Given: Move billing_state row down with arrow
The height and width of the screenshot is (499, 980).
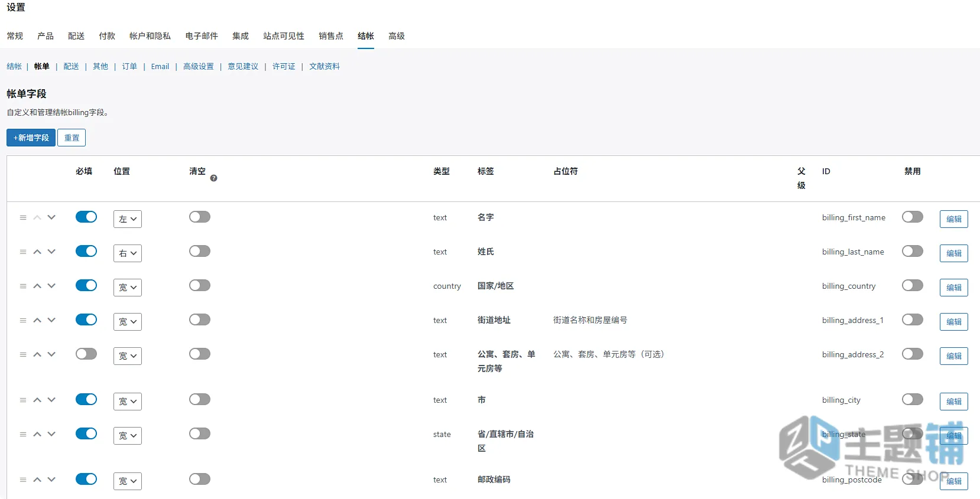Looking at the screenshot, I should (51, 434).
